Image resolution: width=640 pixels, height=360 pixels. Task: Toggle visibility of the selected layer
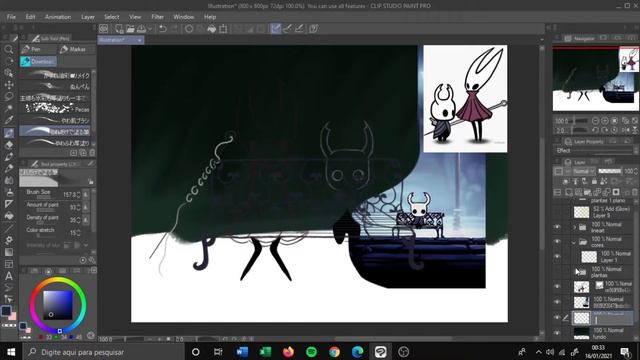[x=557, y=318]
